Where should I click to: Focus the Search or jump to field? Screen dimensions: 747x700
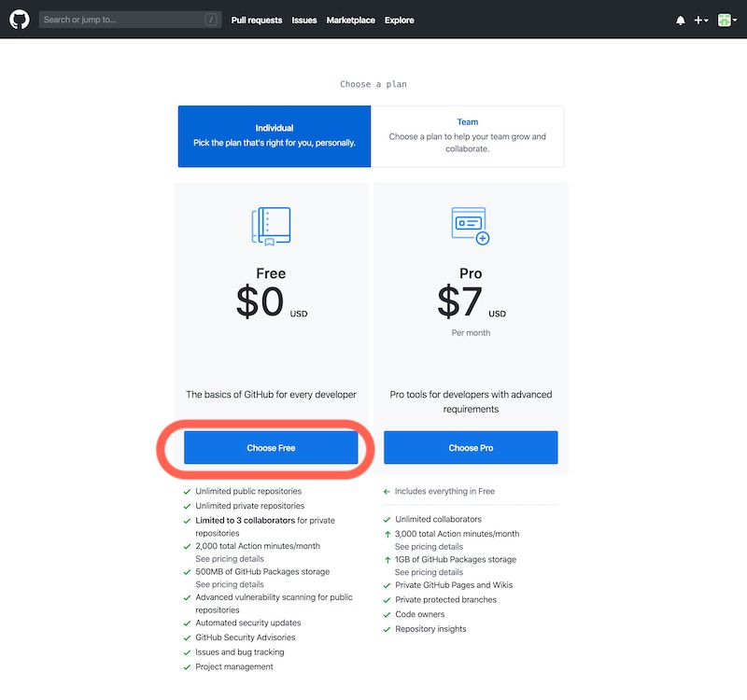coord(130,20)
